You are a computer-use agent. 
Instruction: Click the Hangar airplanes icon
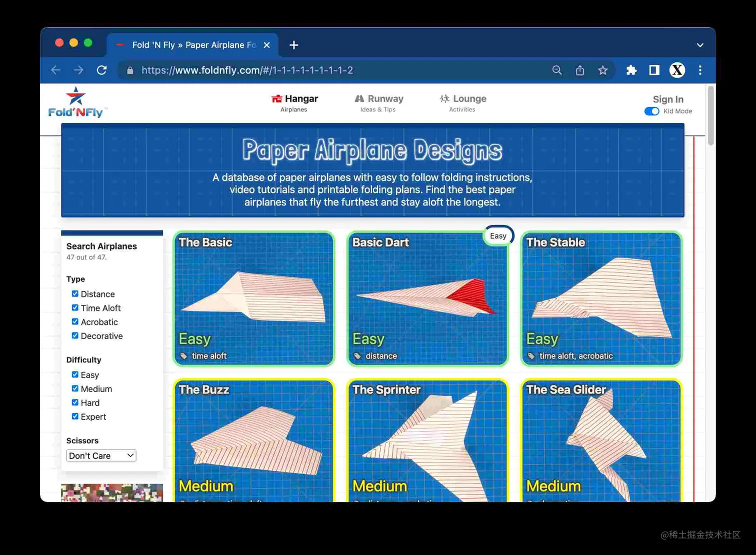[277, 98]
